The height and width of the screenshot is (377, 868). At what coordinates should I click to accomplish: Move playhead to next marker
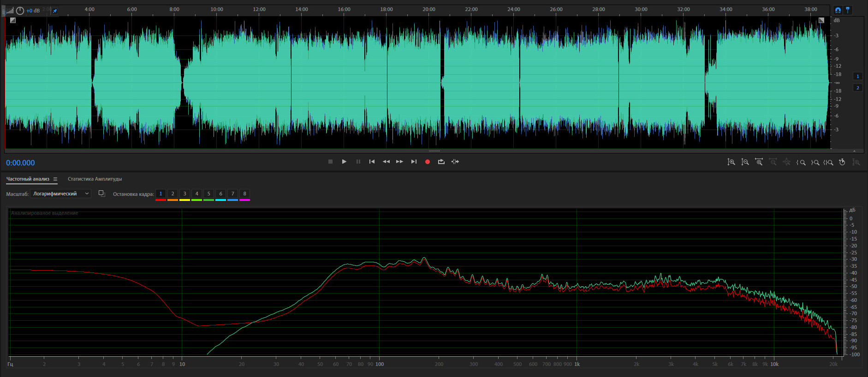coord(414,162)
